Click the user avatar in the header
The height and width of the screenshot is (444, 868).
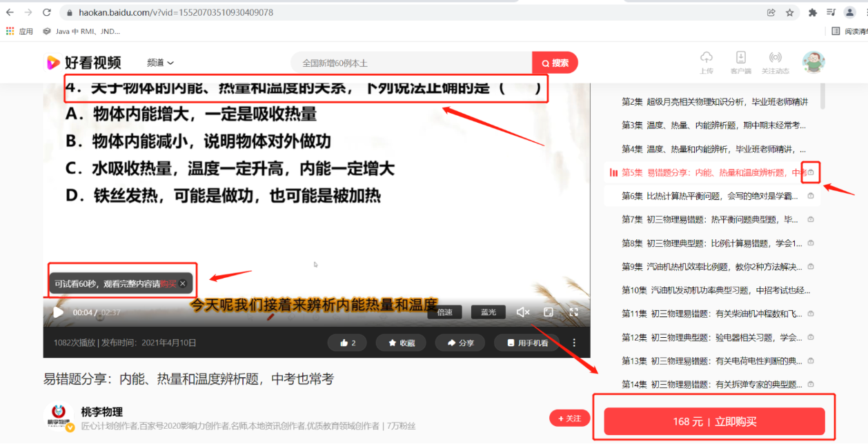click(813, 62)
